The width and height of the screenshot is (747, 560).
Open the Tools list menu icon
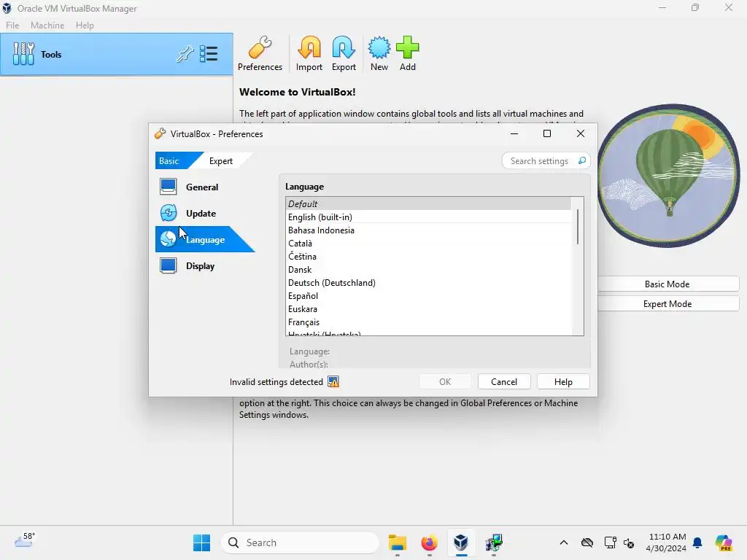(x=209, y=54)
